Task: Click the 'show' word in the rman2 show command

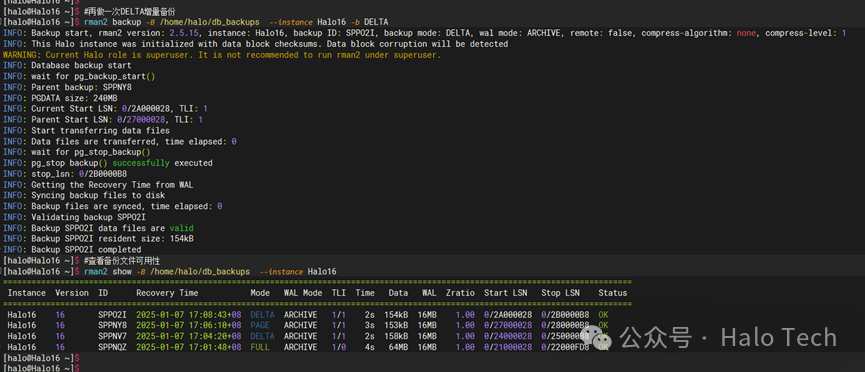Action: point(122,272)
